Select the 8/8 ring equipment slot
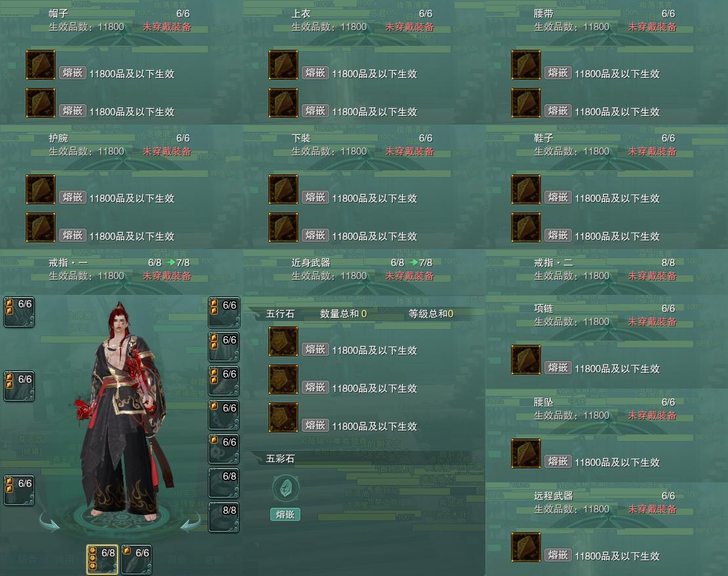 (x=224, y=517)
